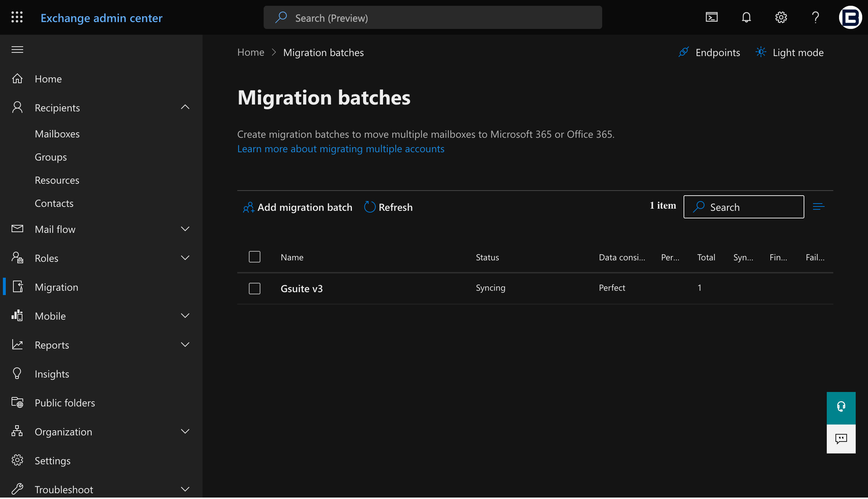
Task: Click the Home house icon in sidebar
Action: (17, 78)
